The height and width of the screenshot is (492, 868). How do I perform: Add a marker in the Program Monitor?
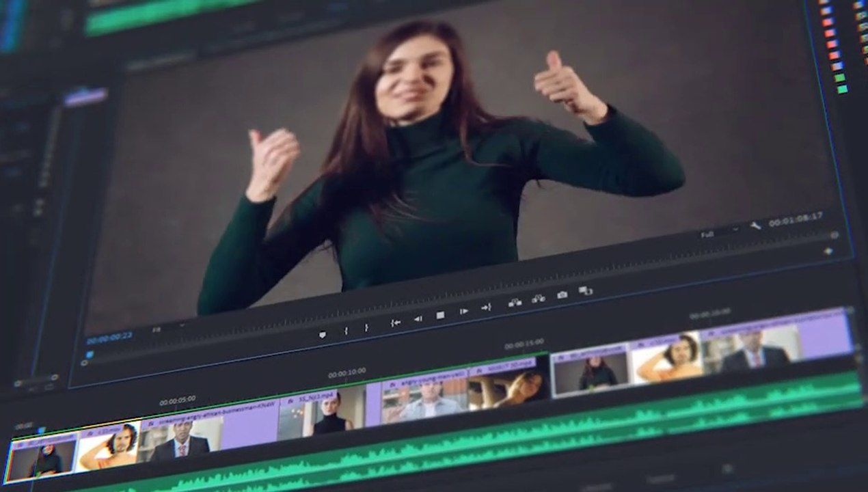323,335
